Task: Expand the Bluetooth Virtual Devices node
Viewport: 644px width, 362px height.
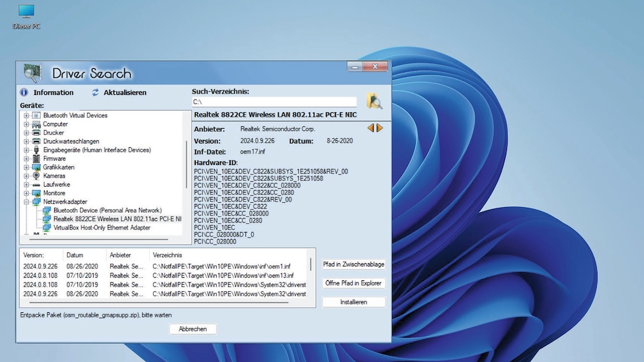Action: [27, 115]
